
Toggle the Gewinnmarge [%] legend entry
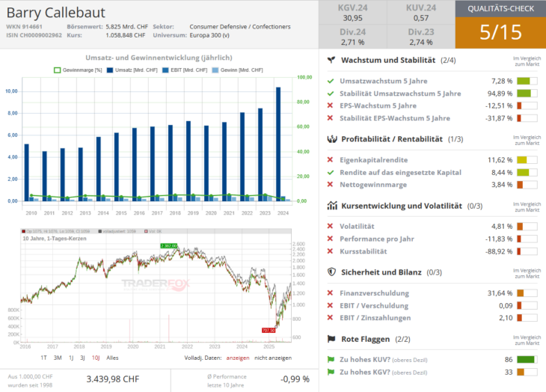(77, 70)
